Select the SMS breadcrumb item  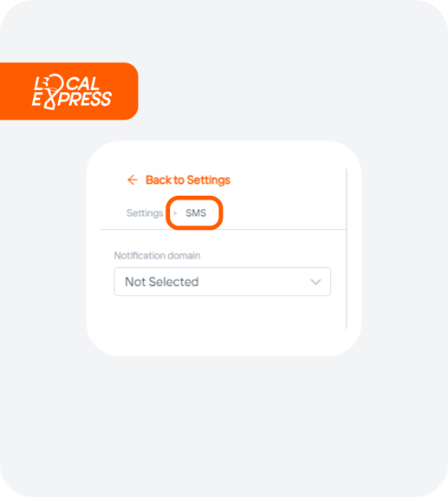pos(196,213)
